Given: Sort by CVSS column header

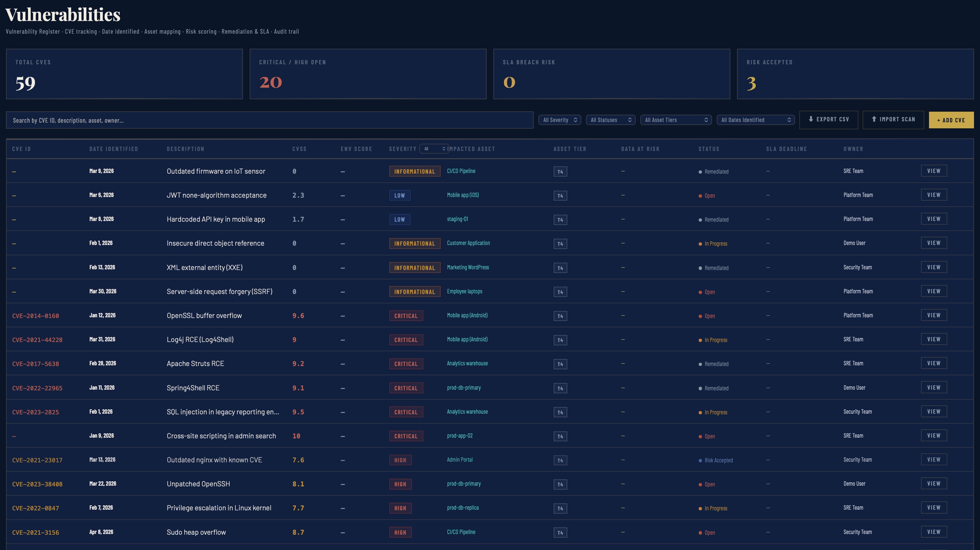Looking at the screenshot, I should click(x=299, y=149).
